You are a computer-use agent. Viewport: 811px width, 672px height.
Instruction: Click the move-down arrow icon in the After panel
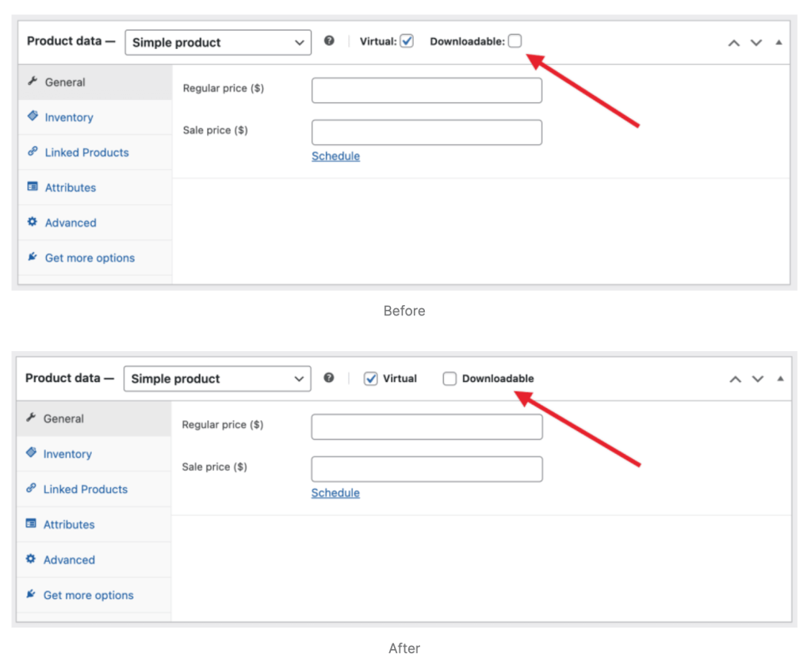(x=757, y=380)
